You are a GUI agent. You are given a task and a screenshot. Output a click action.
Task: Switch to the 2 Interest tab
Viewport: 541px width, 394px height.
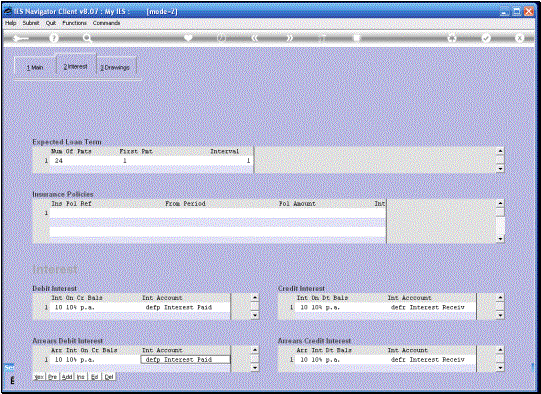point(76,66)
